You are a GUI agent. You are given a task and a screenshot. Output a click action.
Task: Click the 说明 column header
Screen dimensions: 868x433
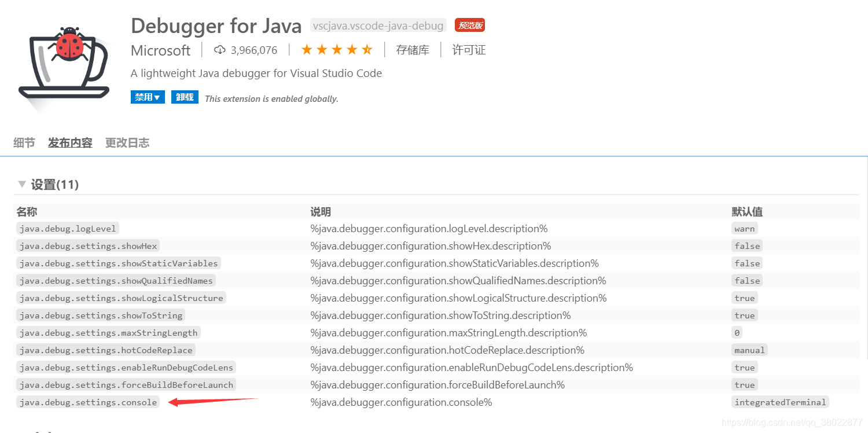[x=321, y=212]
